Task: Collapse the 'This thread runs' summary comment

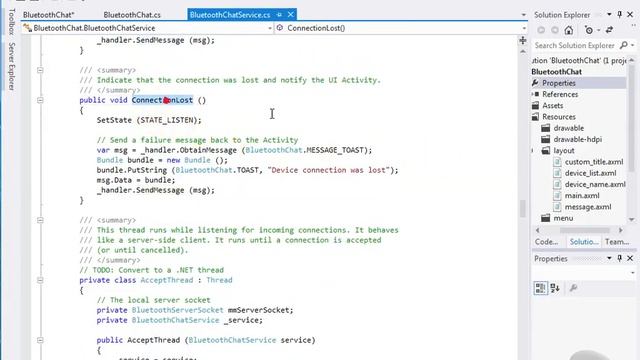Action: coord(40,220)
